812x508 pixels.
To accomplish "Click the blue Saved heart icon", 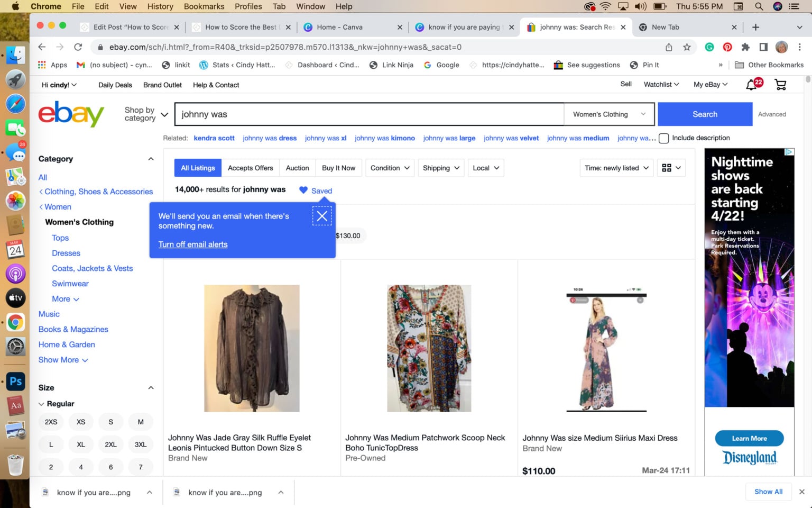I will pyautogui.click(x=303, y=190).
